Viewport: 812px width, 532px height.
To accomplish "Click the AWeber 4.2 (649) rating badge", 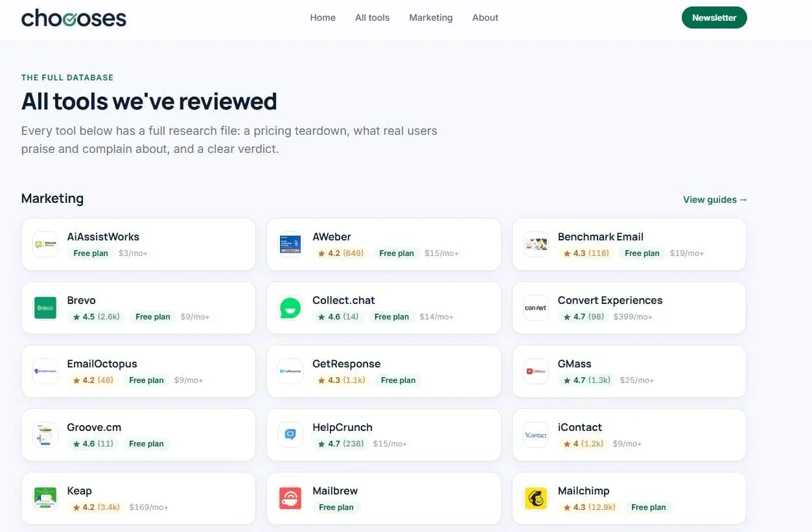I will coord(341,253).
